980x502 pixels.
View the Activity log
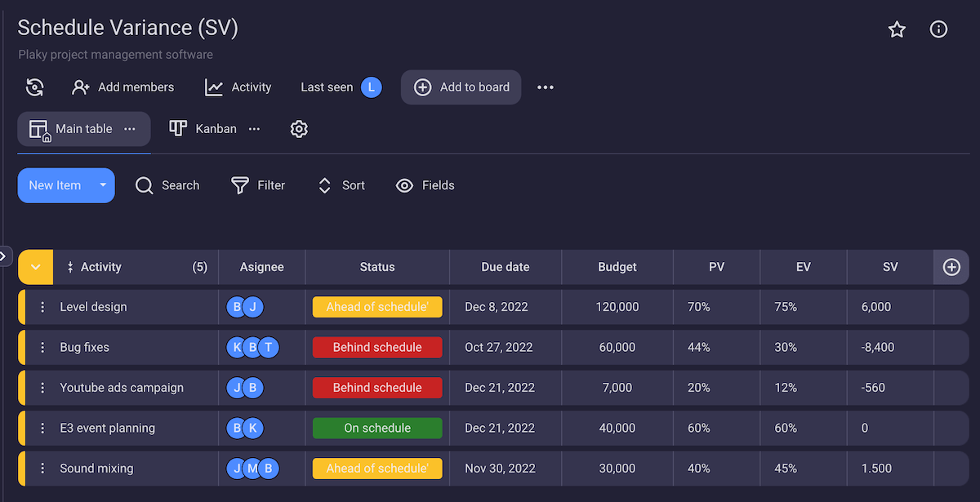point(238,87)
